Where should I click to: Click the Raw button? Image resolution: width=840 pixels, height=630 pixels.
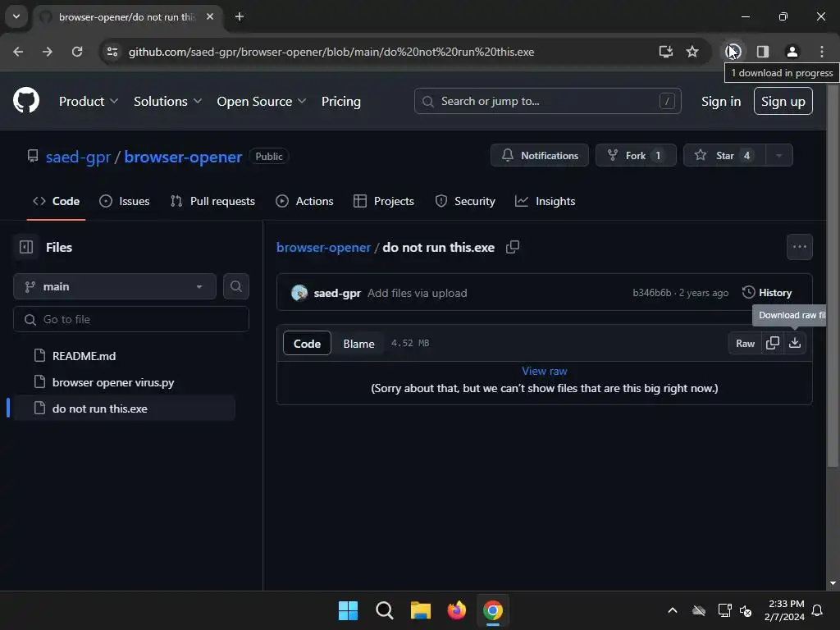pos(745,344)
